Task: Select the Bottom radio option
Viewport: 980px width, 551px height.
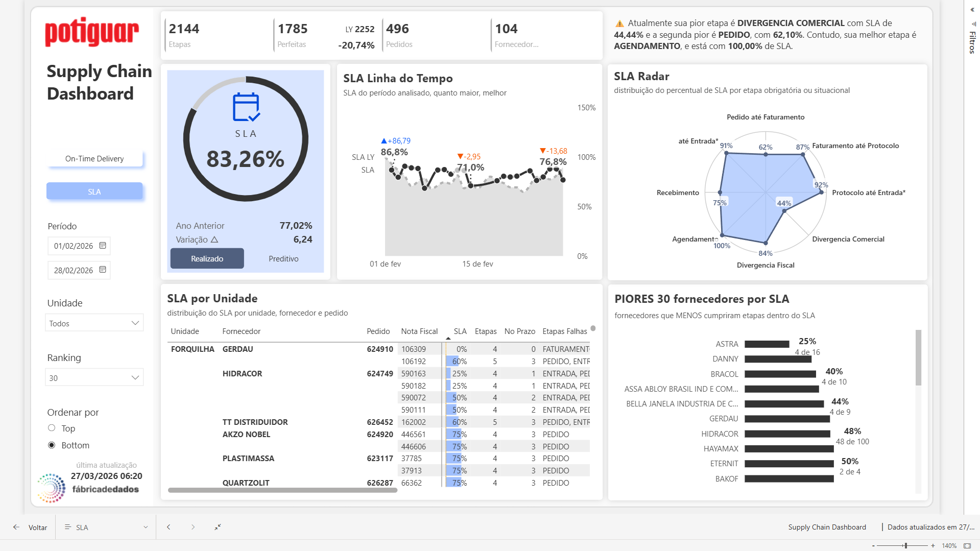Action: click(x=52, y=445)
